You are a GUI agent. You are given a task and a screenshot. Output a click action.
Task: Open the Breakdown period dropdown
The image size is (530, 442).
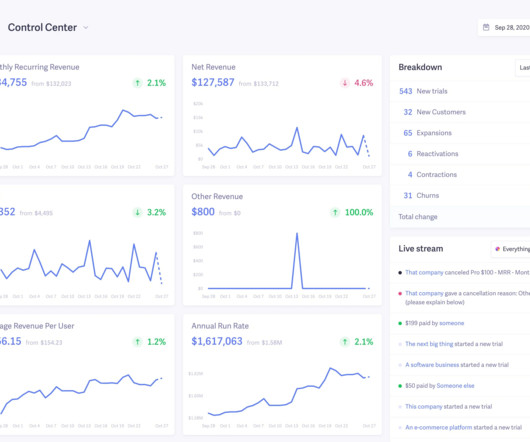click(x=523, y=68)
